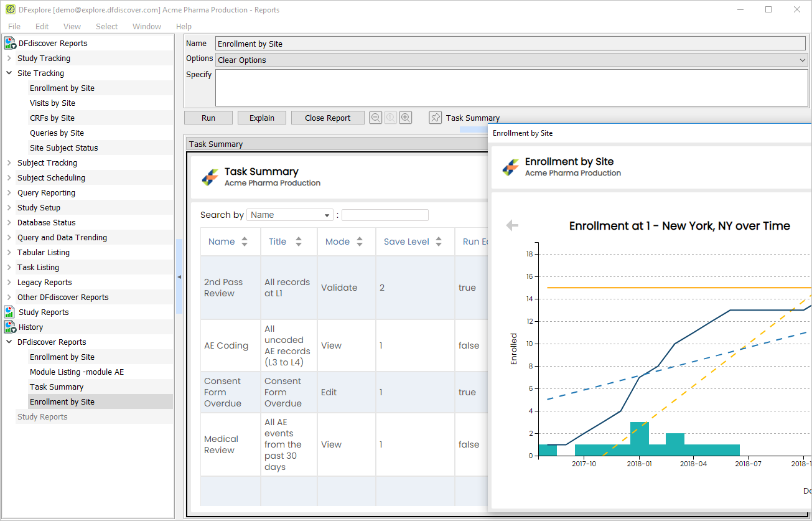Click the zoom out magnifier icon
Viewport: 812px width, 521px height.
(376, 118)
